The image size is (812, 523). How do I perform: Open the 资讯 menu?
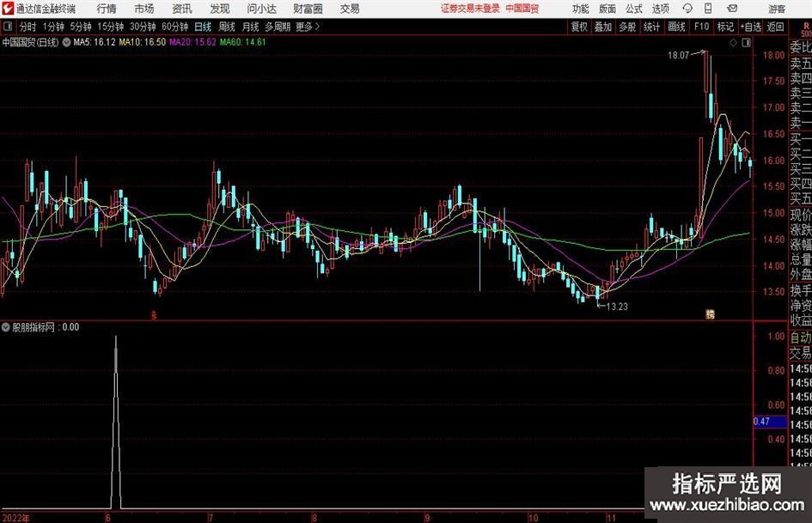click(x=182, y=9)
